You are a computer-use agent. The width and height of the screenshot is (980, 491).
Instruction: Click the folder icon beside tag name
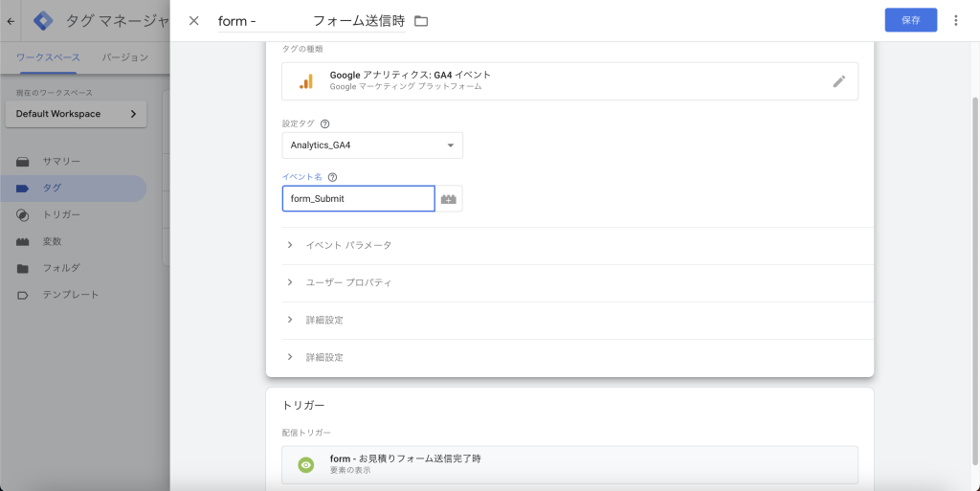click(421, 21)
